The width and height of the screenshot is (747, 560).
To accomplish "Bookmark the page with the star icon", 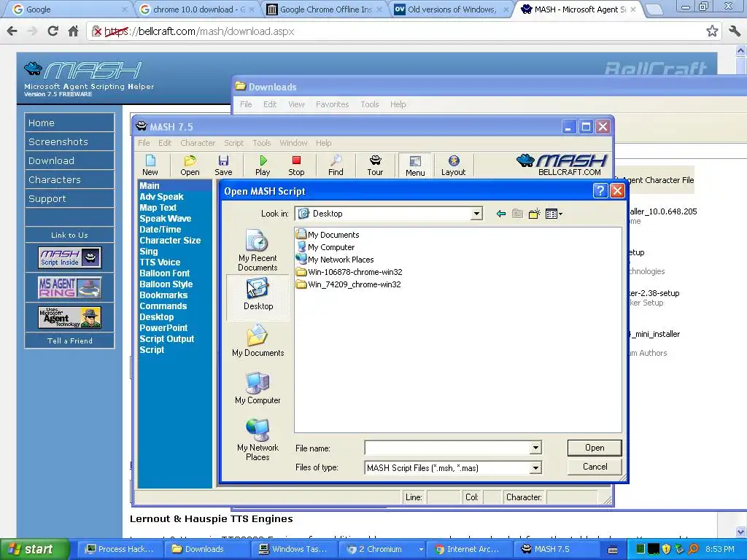I will tap(712, 31).
